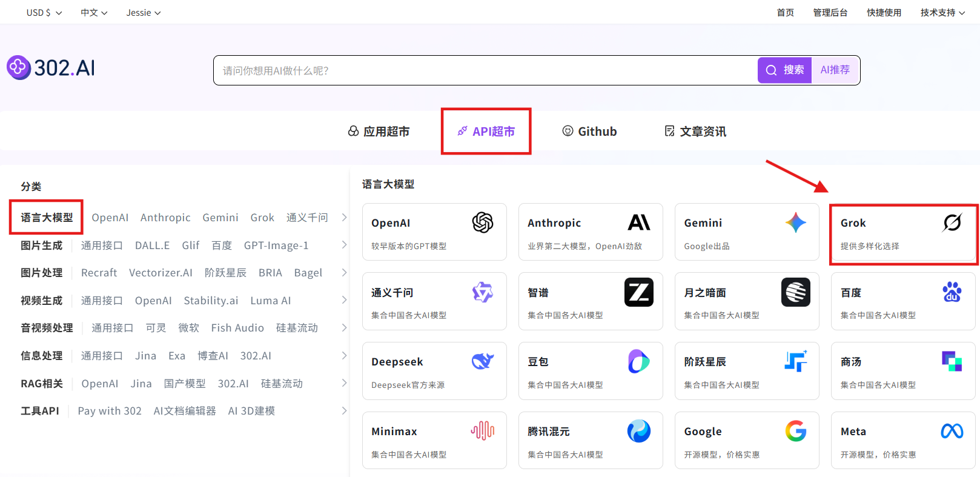Select the 语言大模型 category

(x=47, y=218)
